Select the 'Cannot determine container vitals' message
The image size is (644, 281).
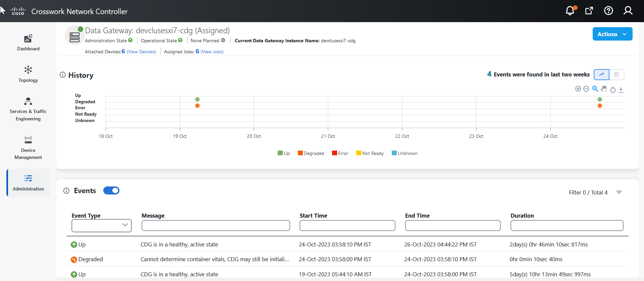(x=215, y=259)
